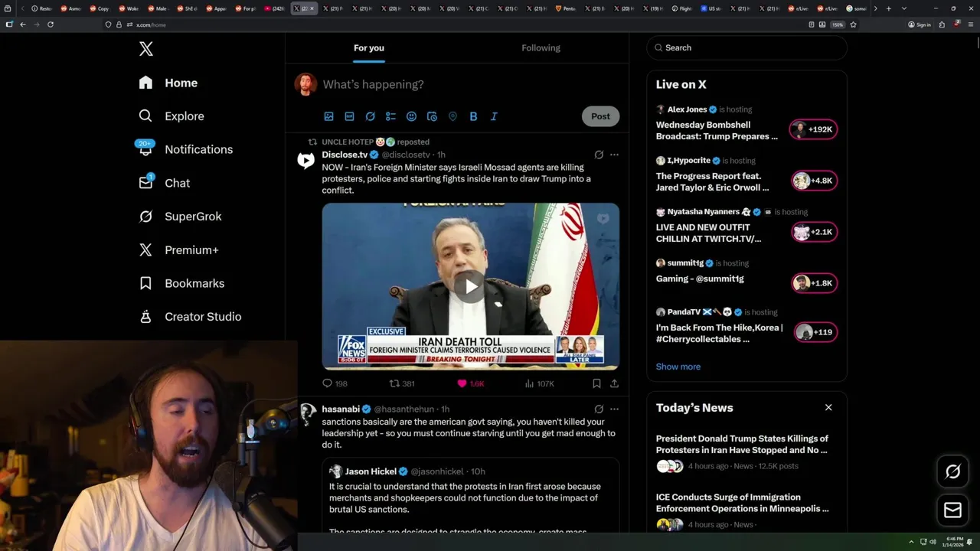980x551 pixels.
Task: Toggle italic formatting in composer
Action: click(x=494, y=116)
